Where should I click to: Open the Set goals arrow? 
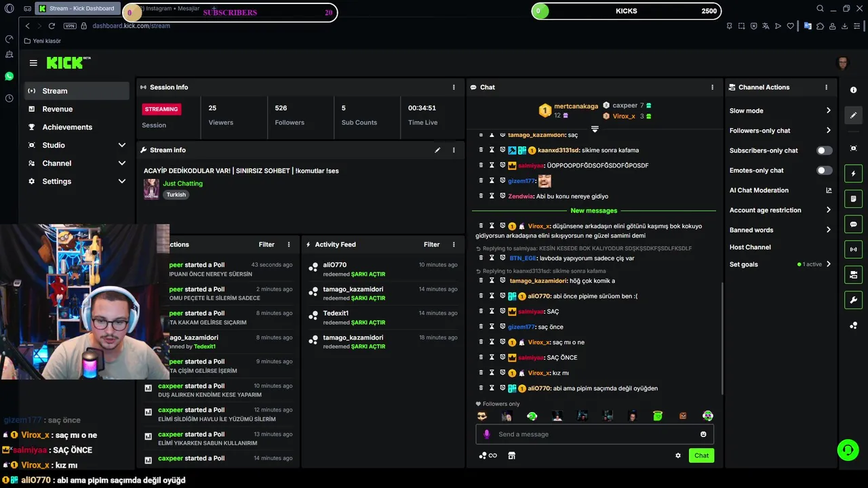[x=828, y=264]
